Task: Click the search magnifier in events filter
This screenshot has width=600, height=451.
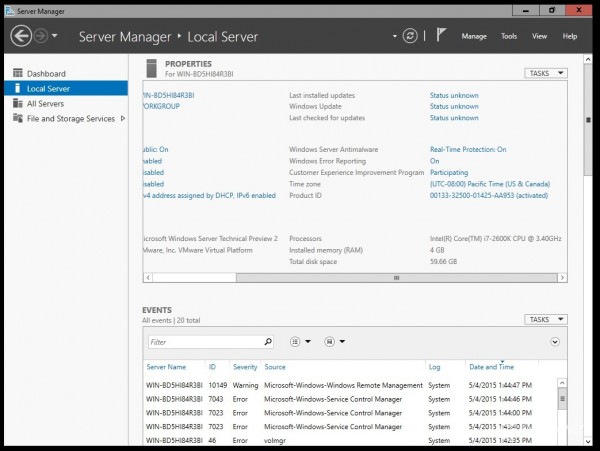Action: pyautogui.click(x=268, y=342)
